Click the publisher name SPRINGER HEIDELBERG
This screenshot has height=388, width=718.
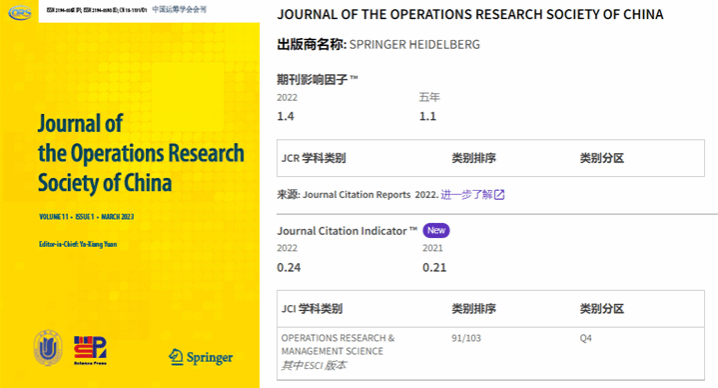(414, 44)
